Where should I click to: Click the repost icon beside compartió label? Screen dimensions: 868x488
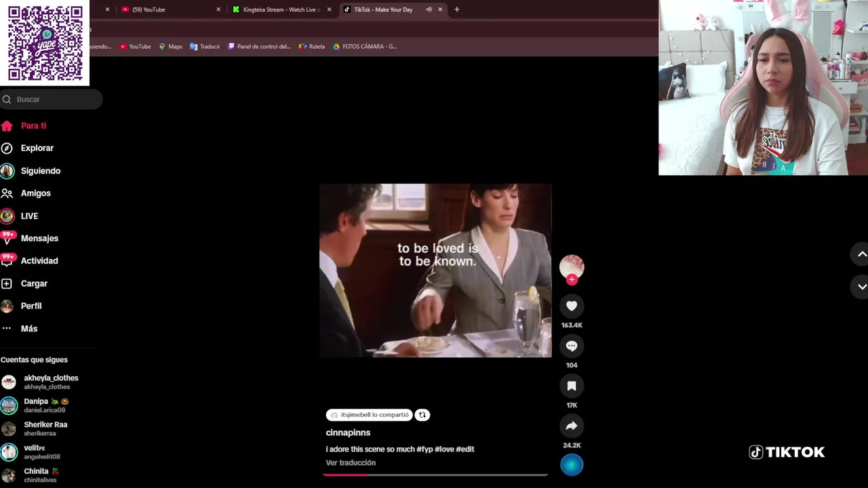[422, 415]
